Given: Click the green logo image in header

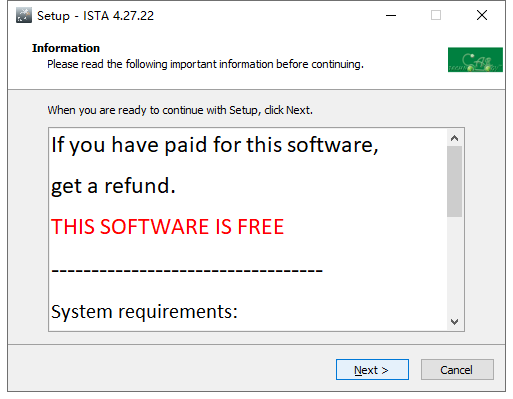Looking at the screenshot, I should tap(475, 60).
